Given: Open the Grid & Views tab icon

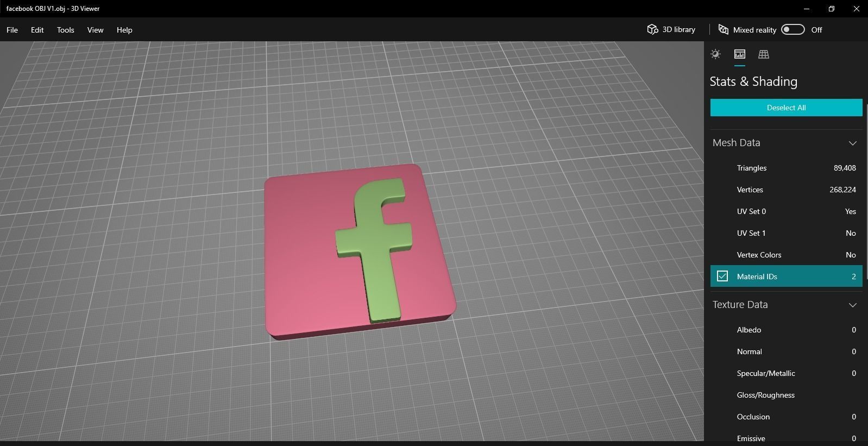Looking at the screenshot, I should (x=763, y=54).
